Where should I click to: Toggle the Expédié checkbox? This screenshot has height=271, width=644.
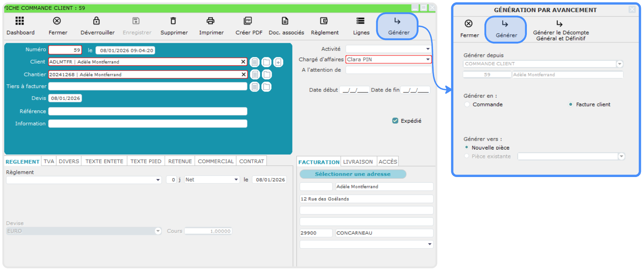(x=395, y=121)
